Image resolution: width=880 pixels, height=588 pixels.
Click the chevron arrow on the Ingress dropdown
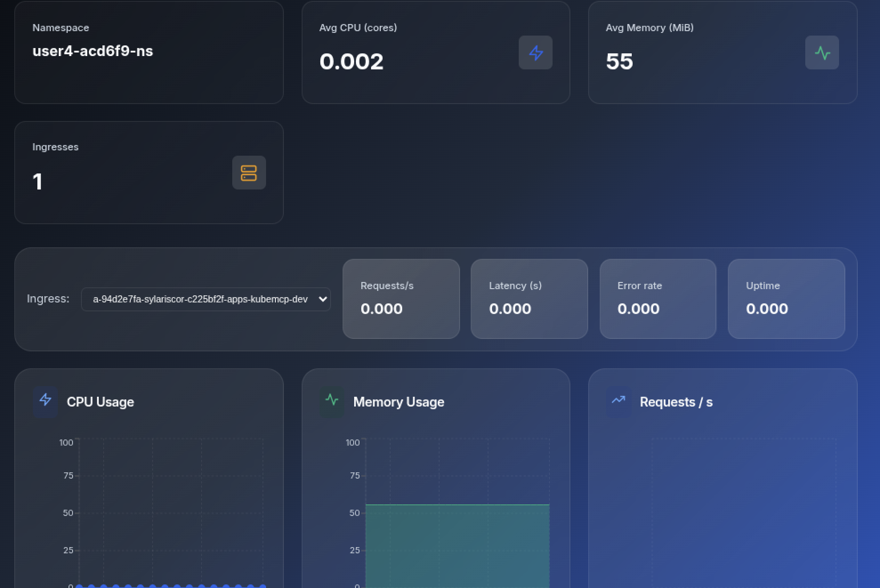[x=323, y=299]
